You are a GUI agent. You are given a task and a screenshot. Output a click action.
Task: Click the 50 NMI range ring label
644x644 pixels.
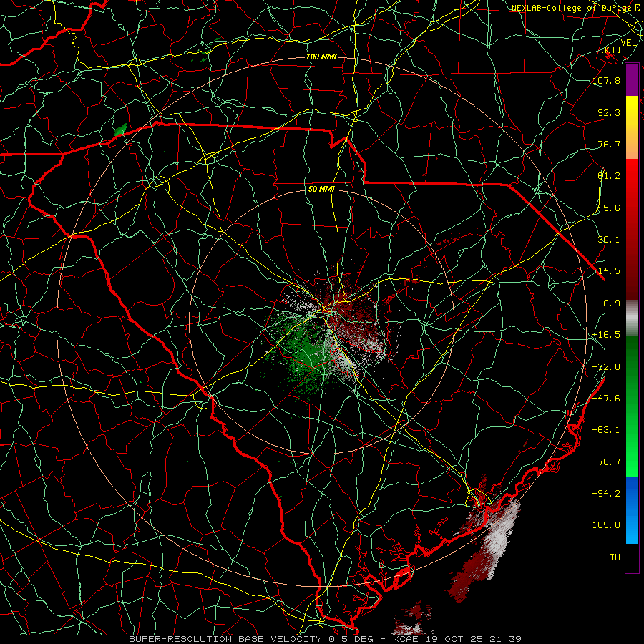tap(321, 190)
